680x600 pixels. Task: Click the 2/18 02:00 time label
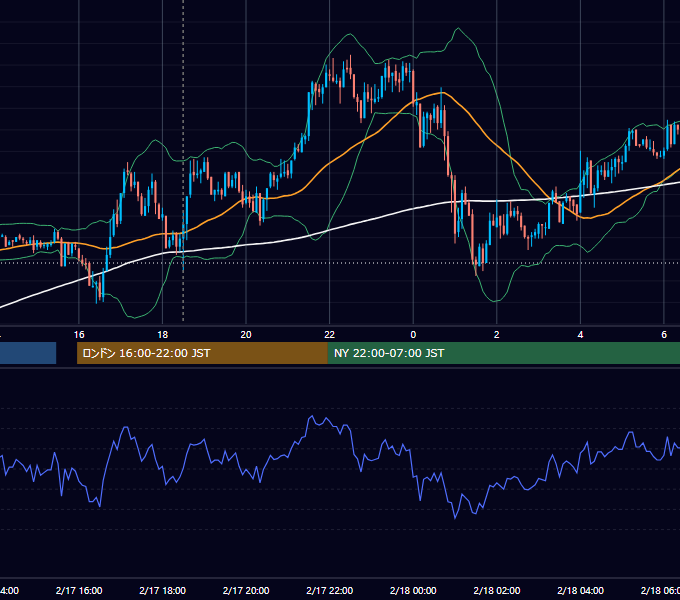coord(497,590)
